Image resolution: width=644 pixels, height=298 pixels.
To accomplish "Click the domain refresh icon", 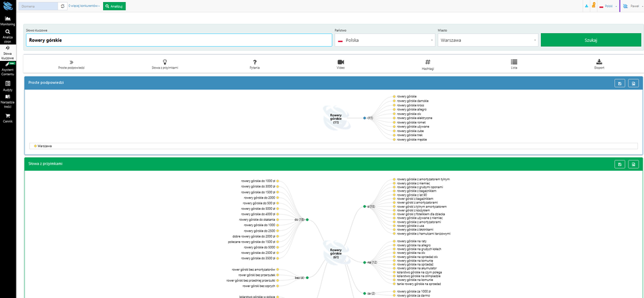I will (x=63, y=6).
